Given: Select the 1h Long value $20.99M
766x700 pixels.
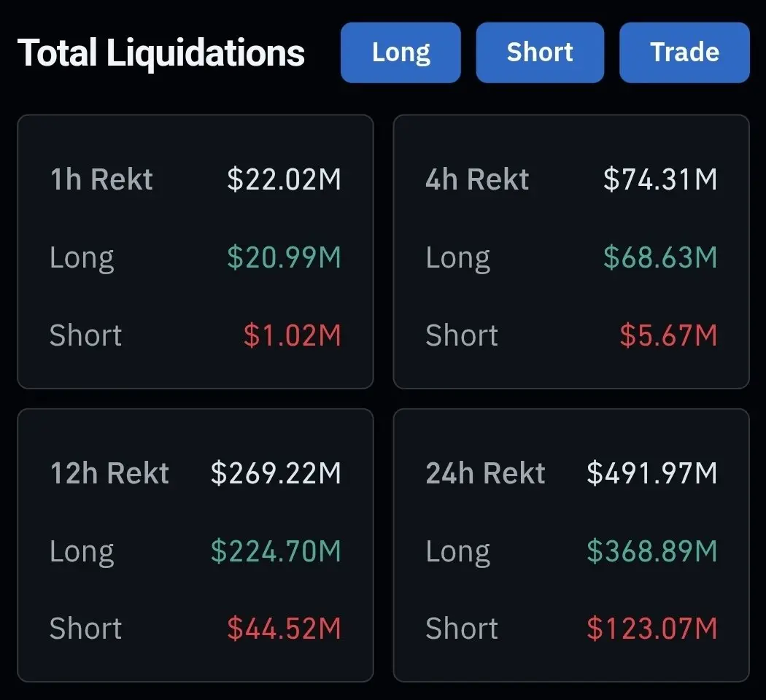Looking at the screenshot, I should 284,257.
